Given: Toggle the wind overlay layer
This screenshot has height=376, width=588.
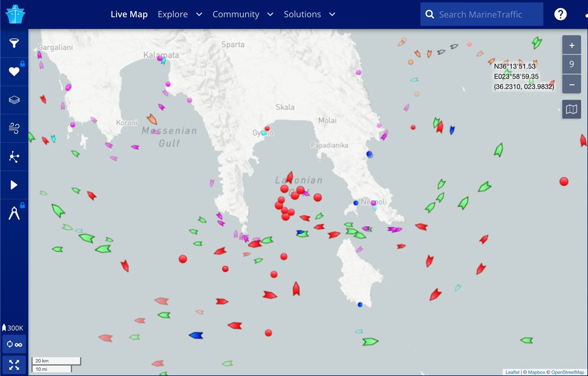Looking at the screenshot, I should (x=14, y=128).
